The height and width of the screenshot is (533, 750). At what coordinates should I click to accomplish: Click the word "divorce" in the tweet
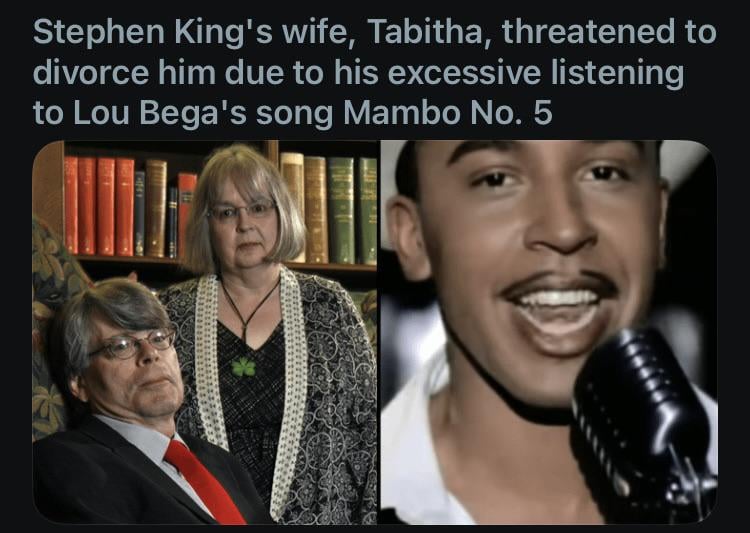click(x=90, y=72)
